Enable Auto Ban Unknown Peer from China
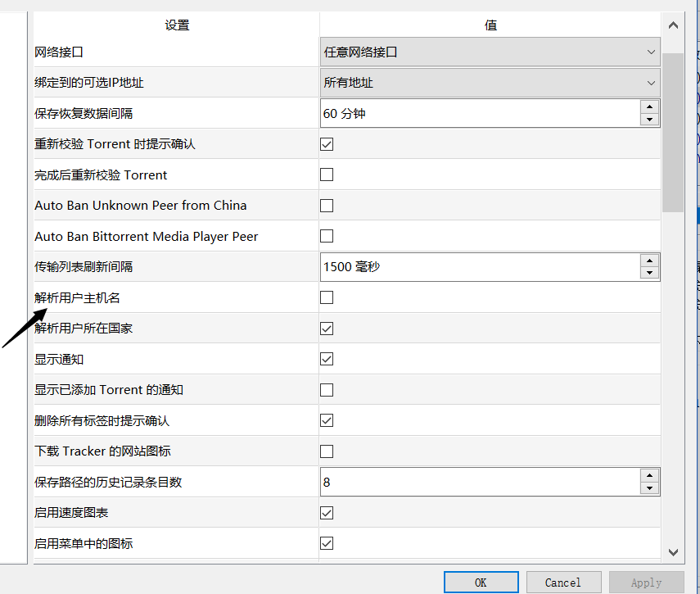This screenshot has height=594, width=700. pos(327,206)
